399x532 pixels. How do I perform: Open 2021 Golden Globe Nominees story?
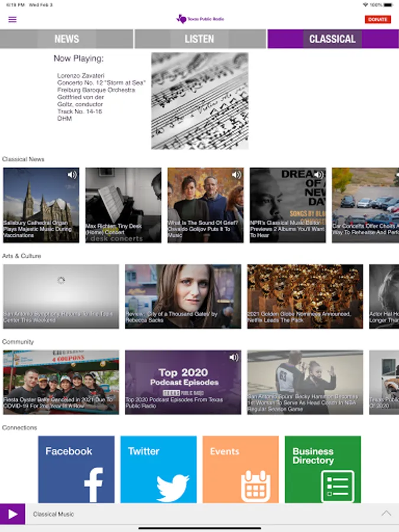[x=305, y=296]
